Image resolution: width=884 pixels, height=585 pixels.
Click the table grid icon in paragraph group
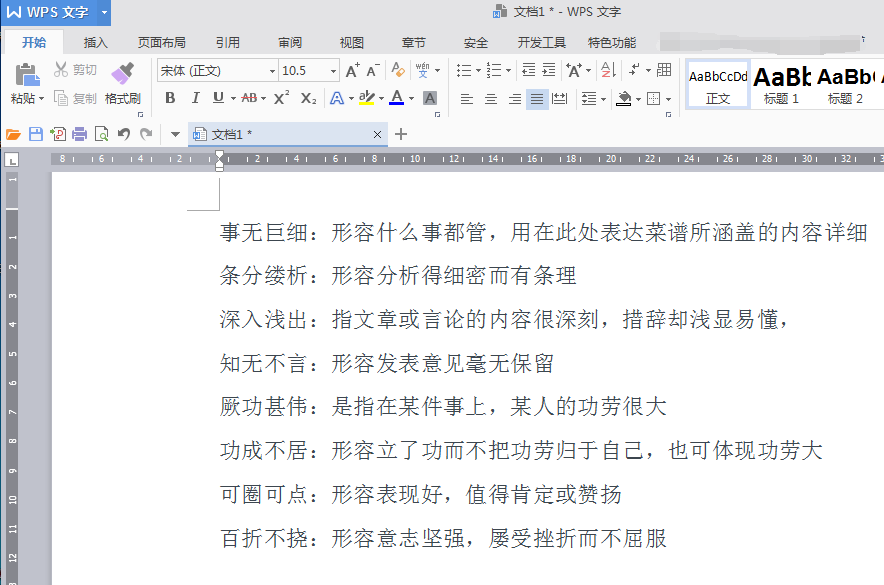tap(664, 69)
